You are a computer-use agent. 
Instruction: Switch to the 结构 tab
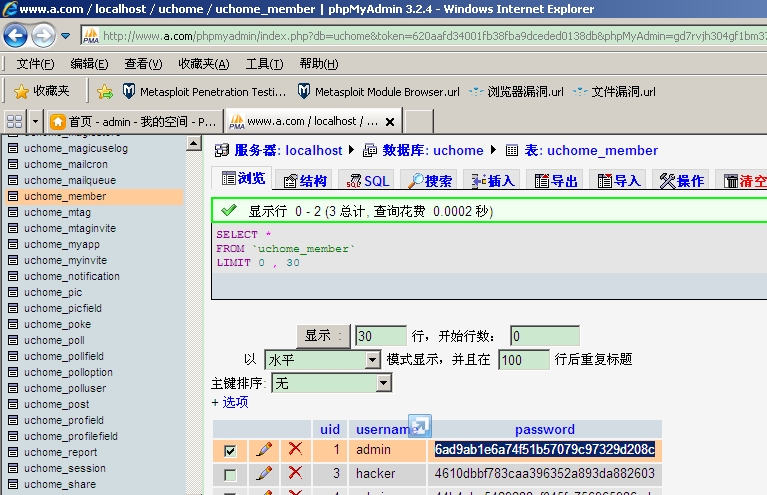pyautogui.click(x=304, y=180)
